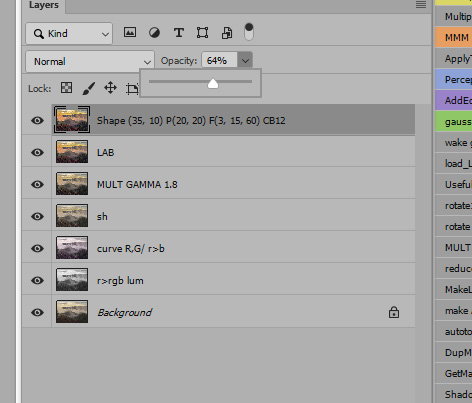Open the Normal blend mode dropdown
This screenshot has height=403, width=472.
[x=90, y=61]
